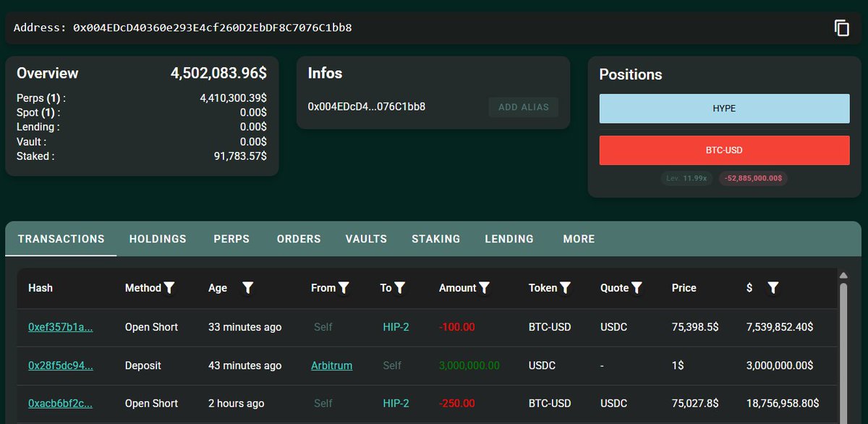Switch to the Holdings tab
Screen dimensions: 868x424
pyautogui.click(x=158, y=239)
